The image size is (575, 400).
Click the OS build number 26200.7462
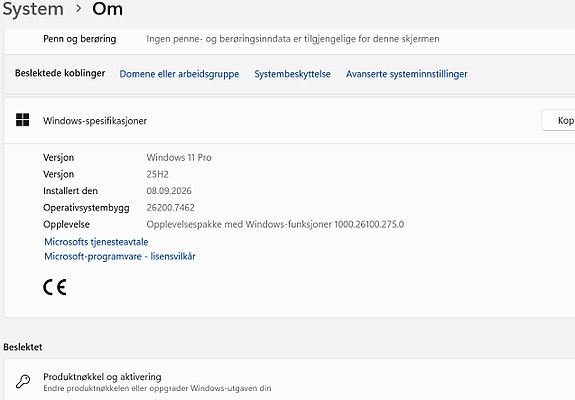point(171,208)
